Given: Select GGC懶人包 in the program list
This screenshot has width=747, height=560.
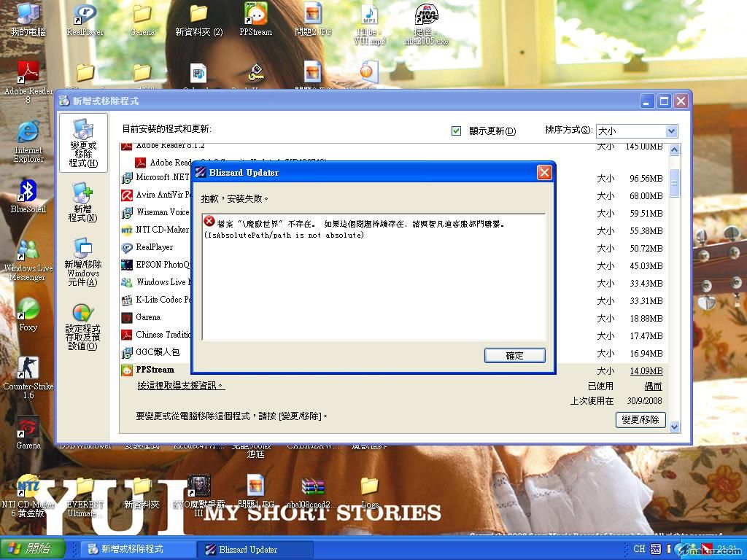Looking at the screenshot, I should click(x=158, y=352).
